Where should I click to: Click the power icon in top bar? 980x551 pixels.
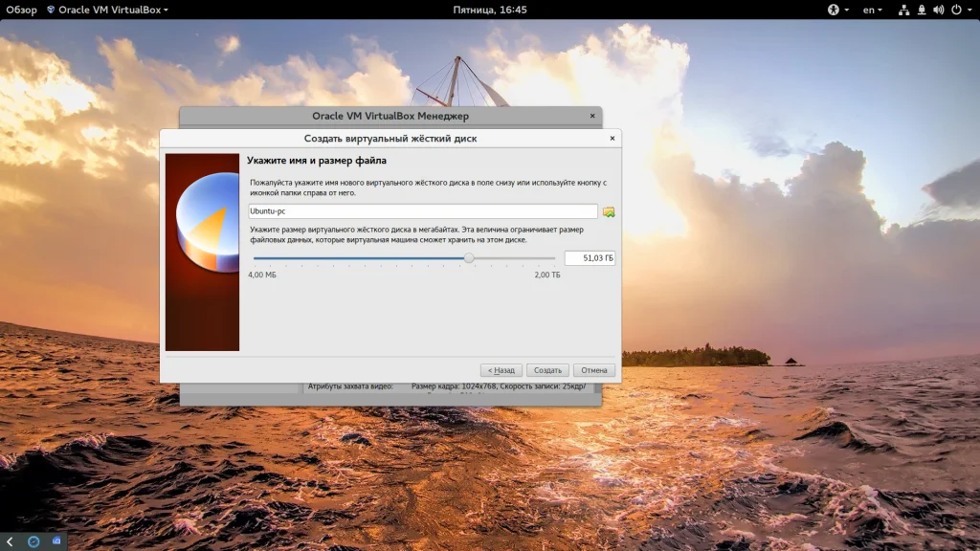(x=957, y=10)
